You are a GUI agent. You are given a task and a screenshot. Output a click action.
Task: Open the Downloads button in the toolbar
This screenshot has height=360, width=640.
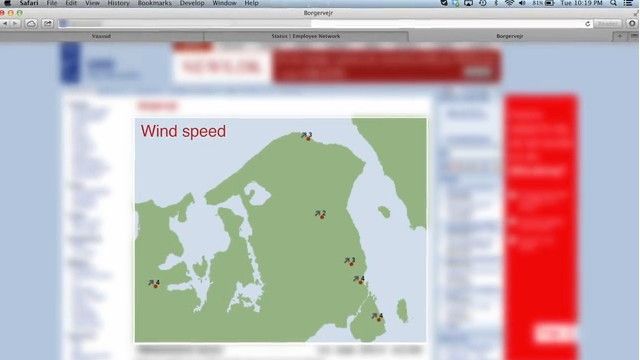[x=632, y=24]
